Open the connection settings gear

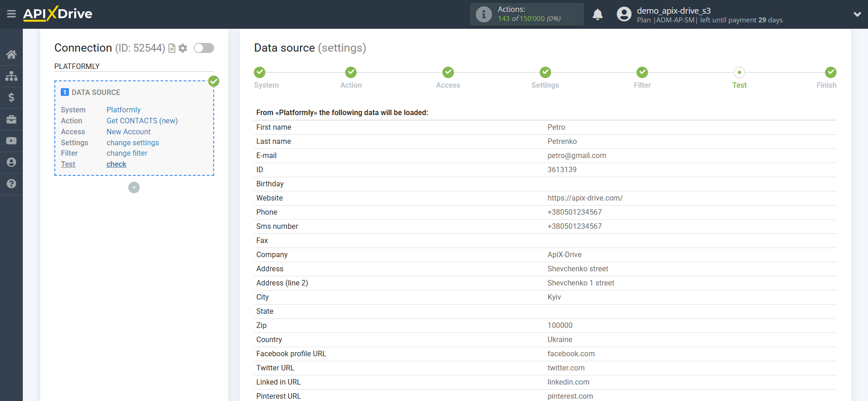tap(183, 48)
